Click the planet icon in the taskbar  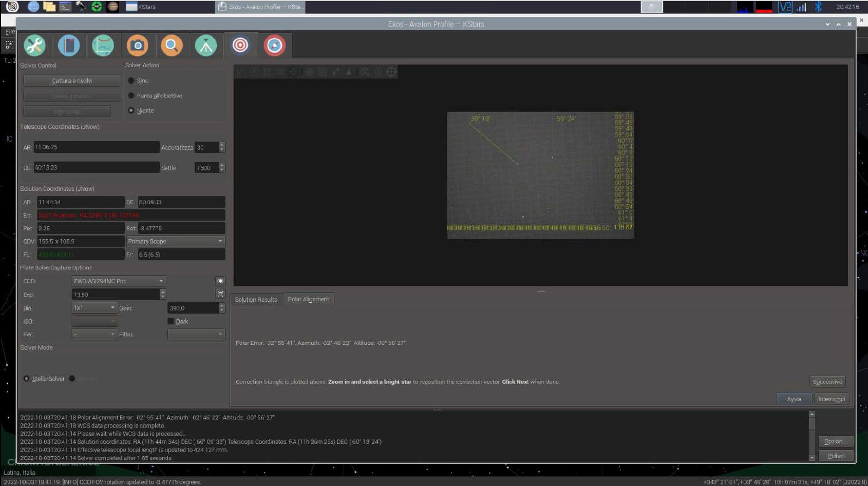[113, 7]
